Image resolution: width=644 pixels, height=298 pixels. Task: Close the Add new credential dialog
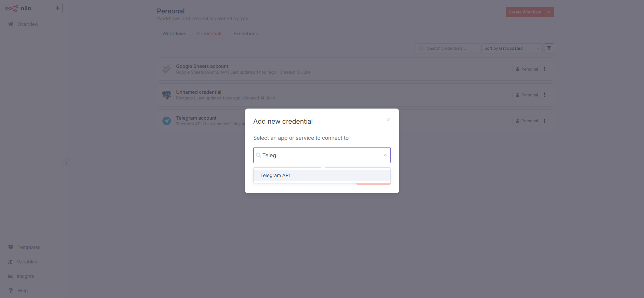point(388,120)
